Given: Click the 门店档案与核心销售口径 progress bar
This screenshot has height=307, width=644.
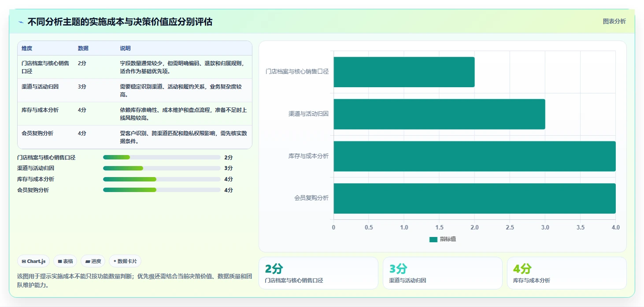Looking at the screenshot, I should 162,157.
